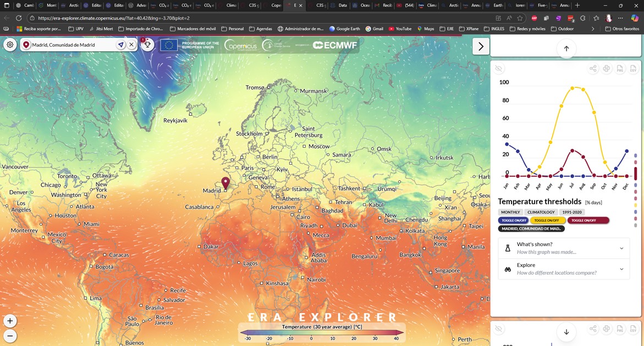This screenshot has height=346, width=644.
Task: Download chart data as CSV
Action: click(x=633, y=69)
